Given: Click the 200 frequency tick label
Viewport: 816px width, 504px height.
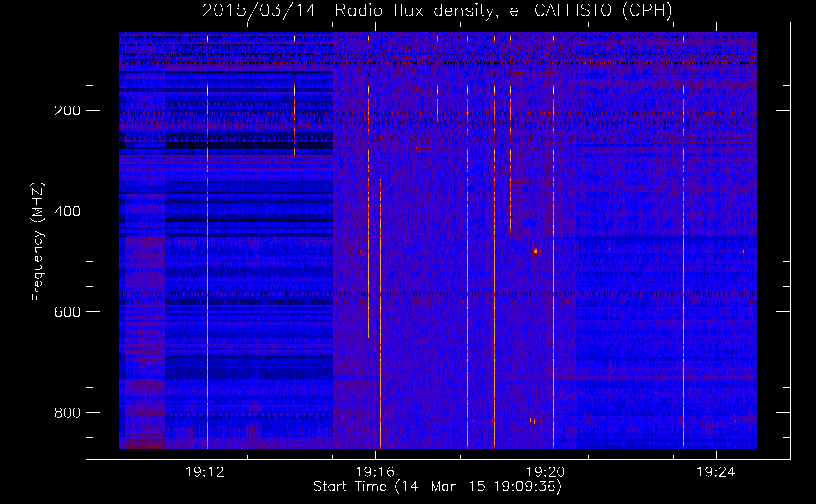Looking at the screenshot, I should click(67, 111).
